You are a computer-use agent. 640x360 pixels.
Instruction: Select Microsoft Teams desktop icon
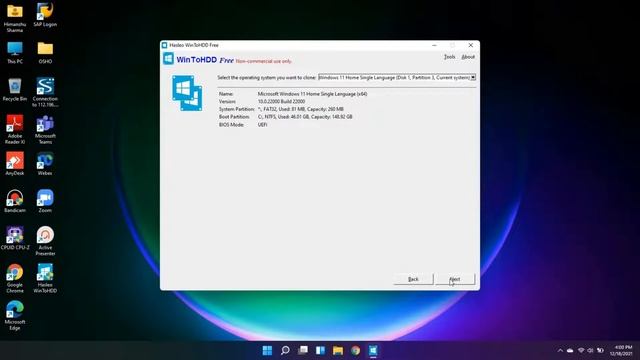point(45,129)
